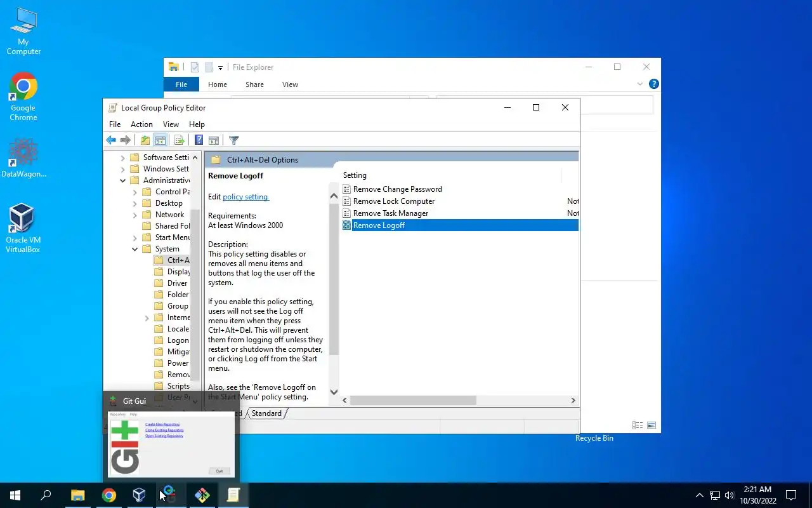Open File Explorer's Home ribbon tab

click(218, 84)
